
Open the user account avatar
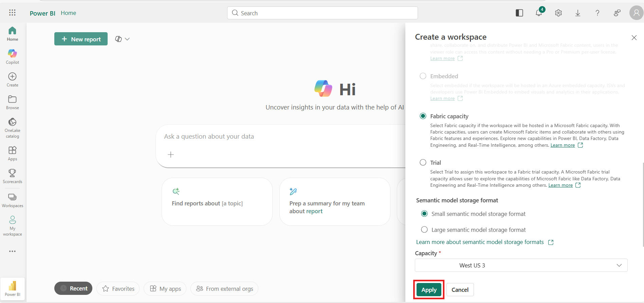click(x=637, y=13)
